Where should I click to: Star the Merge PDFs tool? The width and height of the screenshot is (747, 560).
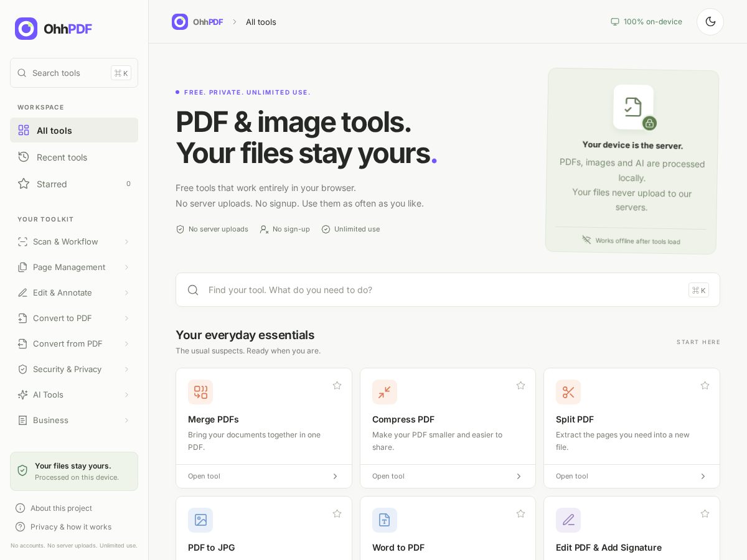click(337, 385)
